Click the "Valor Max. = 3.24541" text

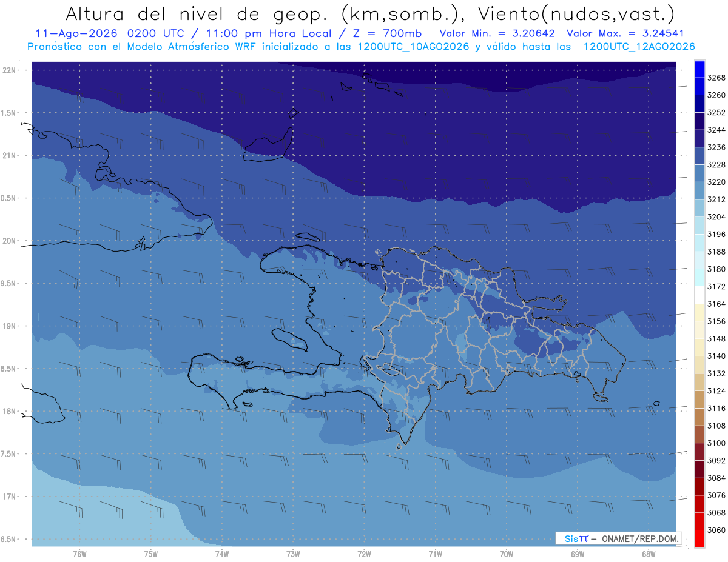(625, 33)
